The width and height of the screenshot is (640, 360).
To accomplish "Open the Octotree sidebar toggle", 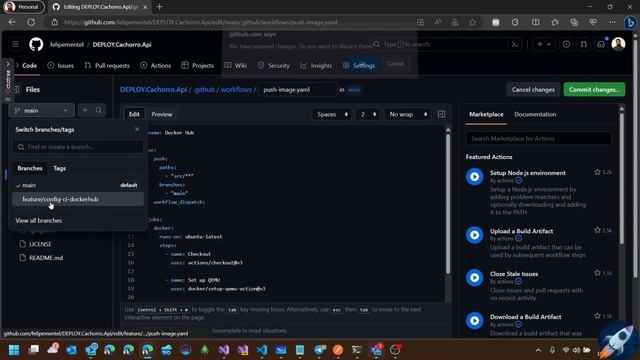I will [7, 82].
